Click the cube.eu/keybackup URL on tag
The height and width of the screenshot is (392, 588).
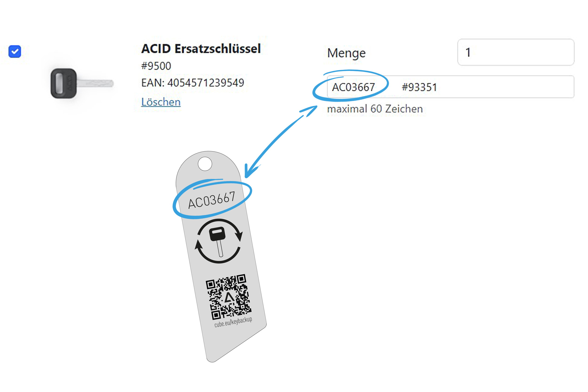233,322
